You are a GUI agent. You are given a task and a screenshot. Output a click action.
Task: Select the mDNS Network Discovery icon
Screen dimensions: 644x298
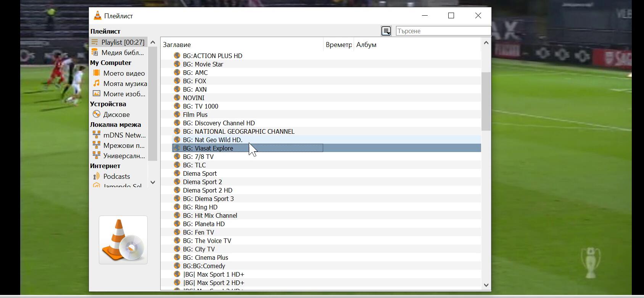pos(97,135)
